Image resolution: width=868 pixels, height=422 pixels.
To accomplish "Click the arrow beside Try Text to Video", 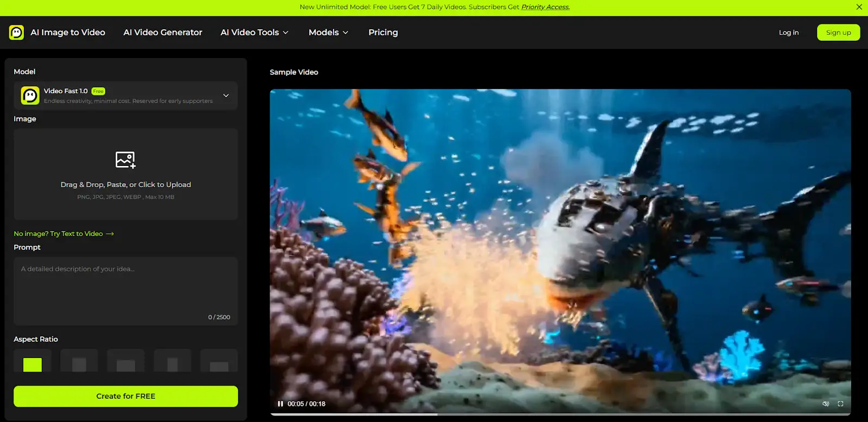I will tap(110, 234).
